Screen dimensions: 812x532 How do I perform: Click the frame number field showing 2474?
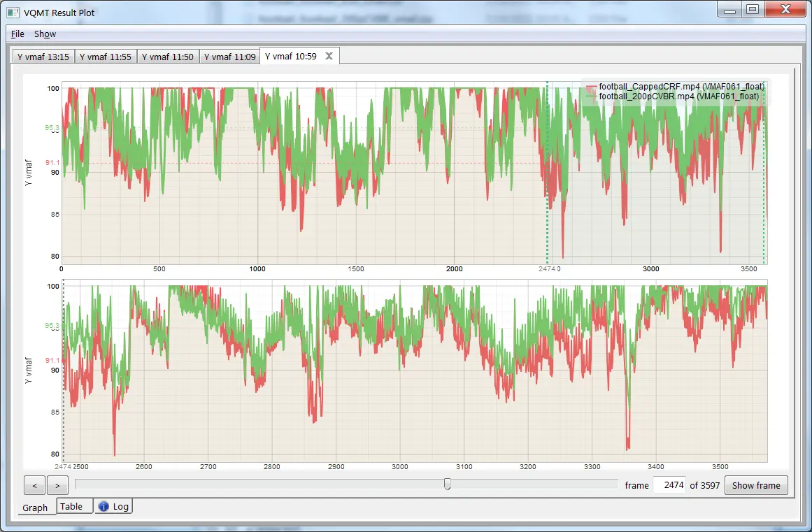pyautogui.click(x=669, y=485)
